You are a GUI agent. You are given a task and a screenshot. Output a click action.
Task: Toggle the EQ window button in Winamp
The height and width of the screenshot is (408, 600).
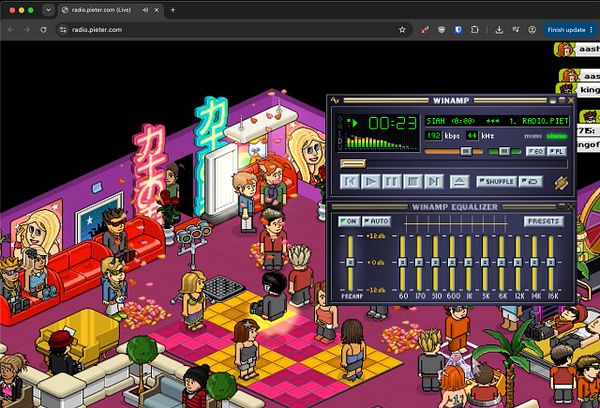point(536,151)
